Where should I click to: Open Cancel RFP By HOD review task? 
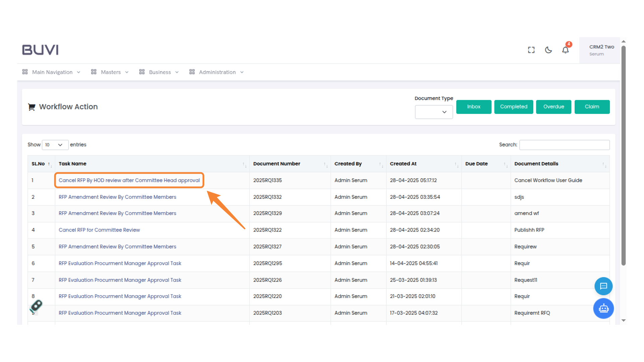(129, 180)
